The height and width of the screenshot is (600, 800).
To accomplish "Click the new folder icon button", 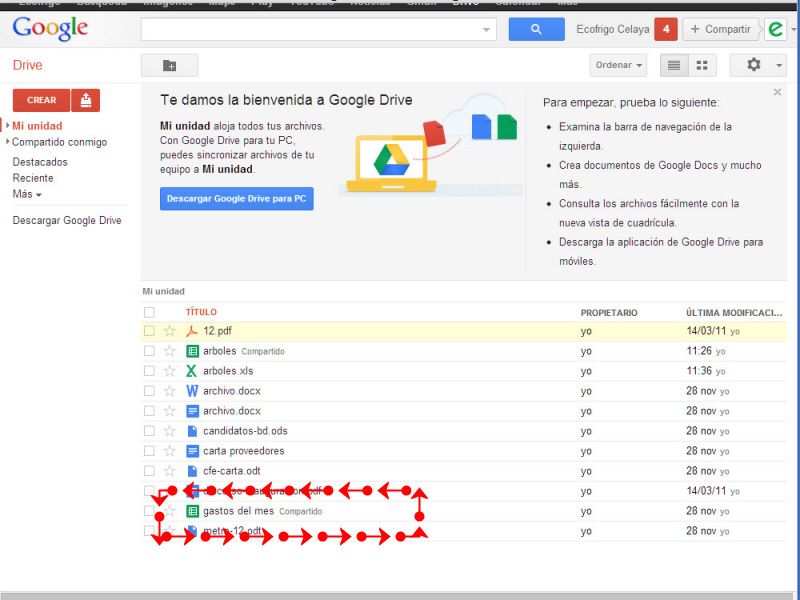I will click(x=169, y=65).
